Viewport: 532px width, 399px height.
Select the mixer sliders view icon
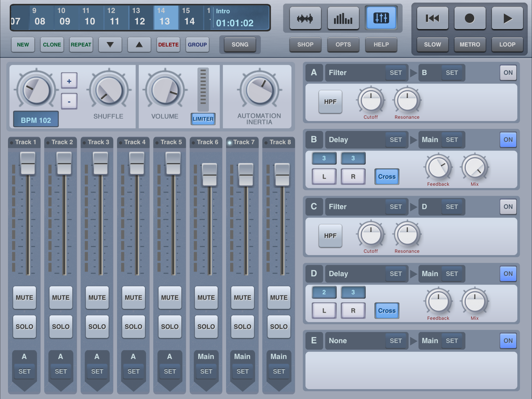(x=381, y=18)
